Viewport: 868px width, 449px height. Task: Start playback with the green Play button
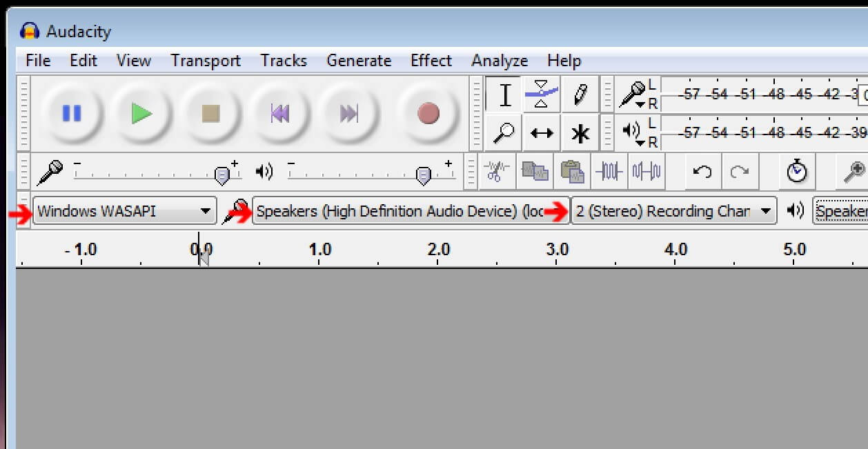click(x=141, y=113)
